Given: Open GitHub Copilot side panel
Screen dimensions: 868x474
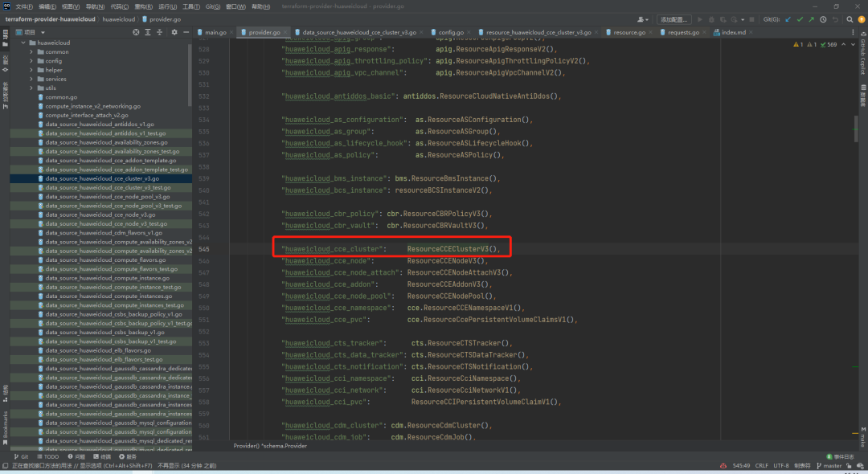Looking at the screenshot, I should pos(862,53).
